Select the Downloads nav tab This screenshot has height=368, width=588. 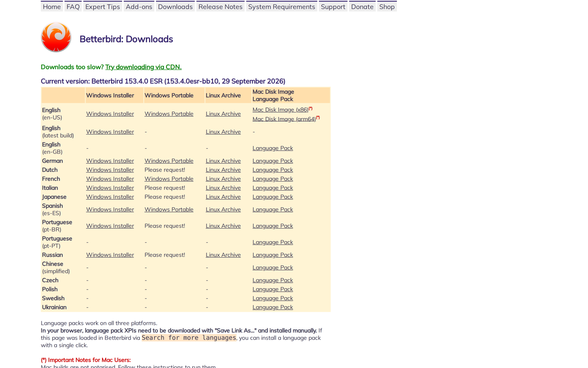[x=175, y=7]
